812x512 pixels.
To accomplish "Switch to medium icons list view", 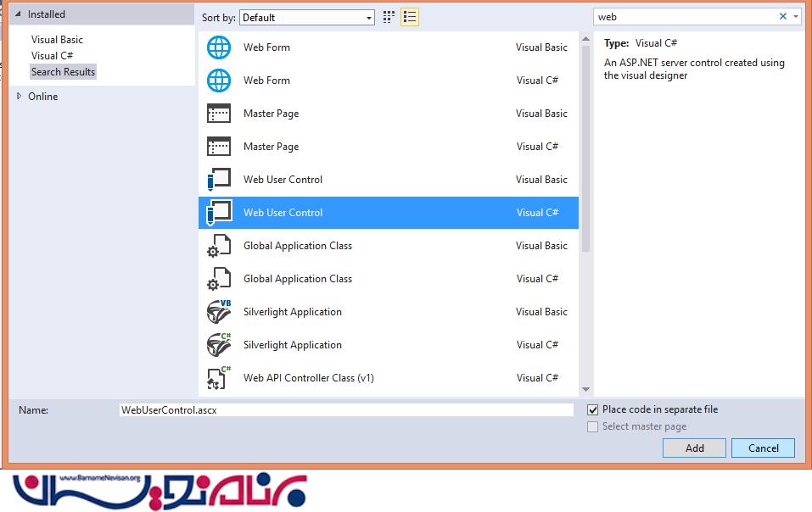I will pyautogui.click(x=410, y=17).
